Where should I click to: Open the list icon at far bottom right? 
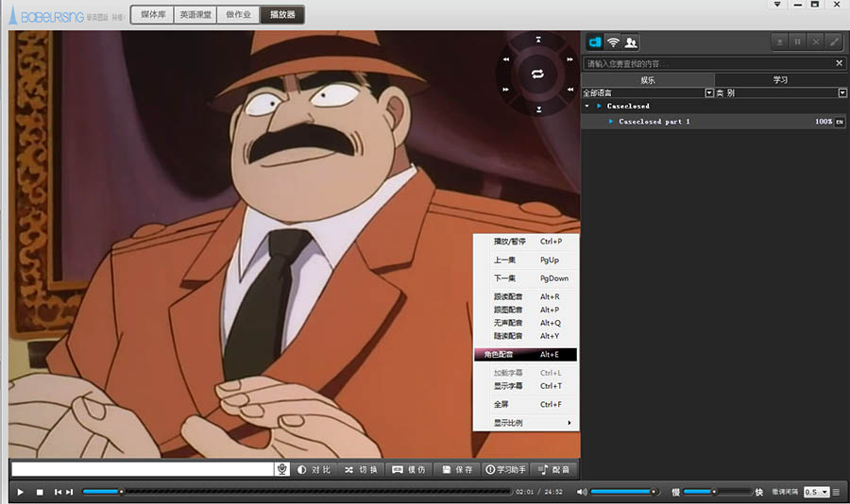click(836, 492)
